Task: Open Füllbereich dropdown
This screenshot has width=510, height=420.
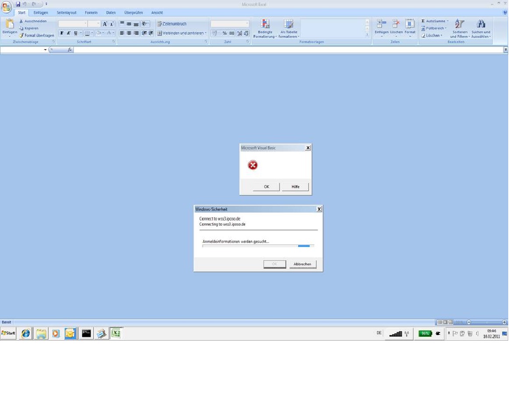Action: coord(434,28)
